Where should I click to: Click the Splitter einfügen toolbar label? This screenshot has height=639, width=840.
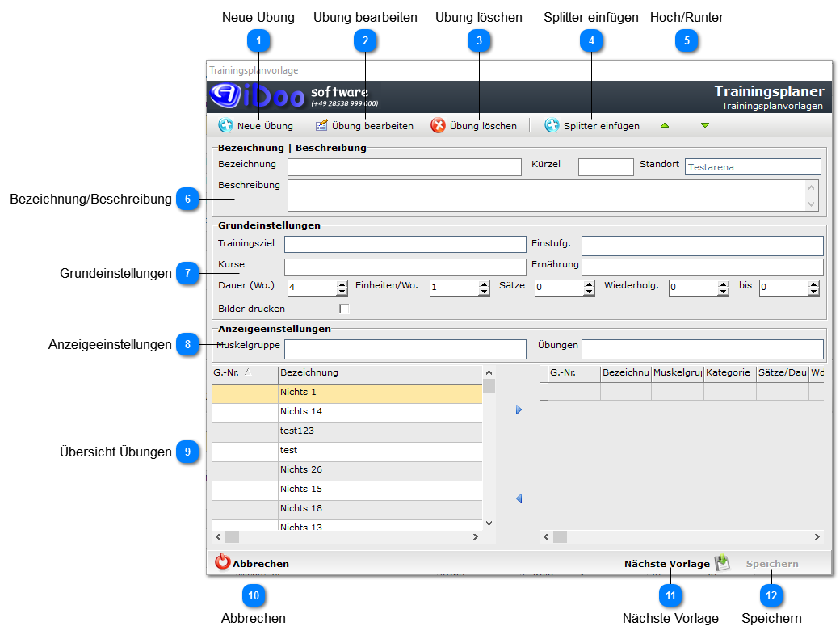602,126
